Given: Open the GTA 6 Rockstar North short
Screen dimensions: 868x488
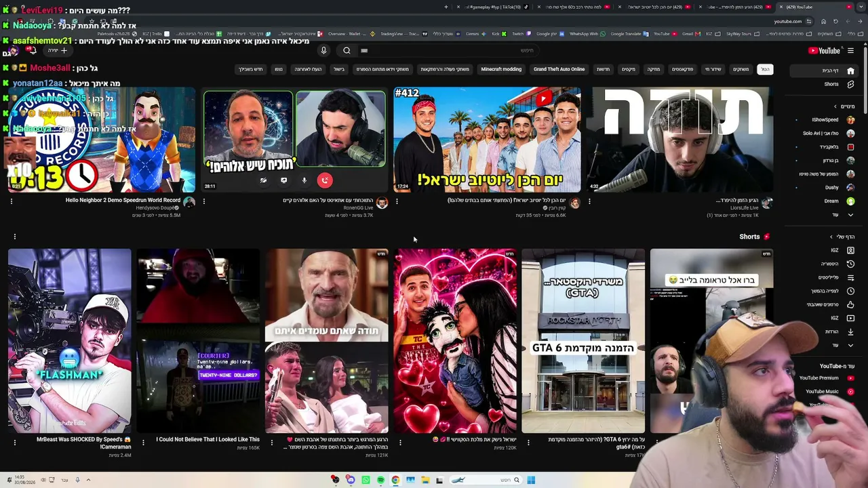Looking at the screenshot, I should coord(583,340).
